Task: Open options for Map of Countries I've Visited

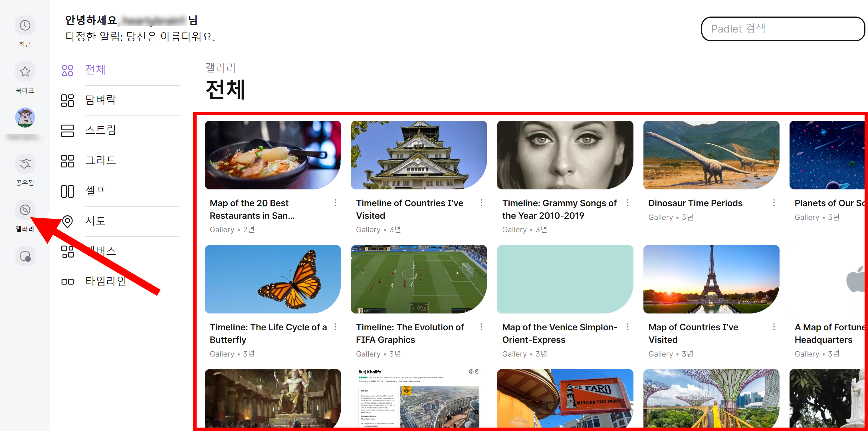Action: coord(774,327)
